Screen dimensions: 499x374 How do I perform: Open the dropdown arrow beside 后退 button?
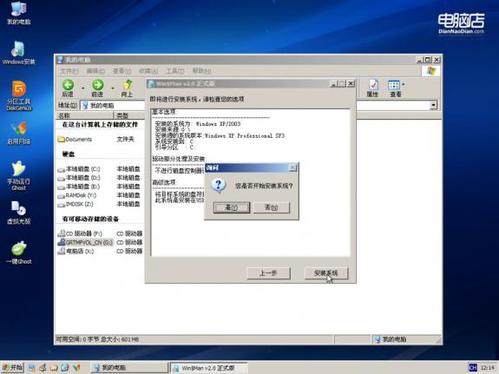click(x=83, y=88)
